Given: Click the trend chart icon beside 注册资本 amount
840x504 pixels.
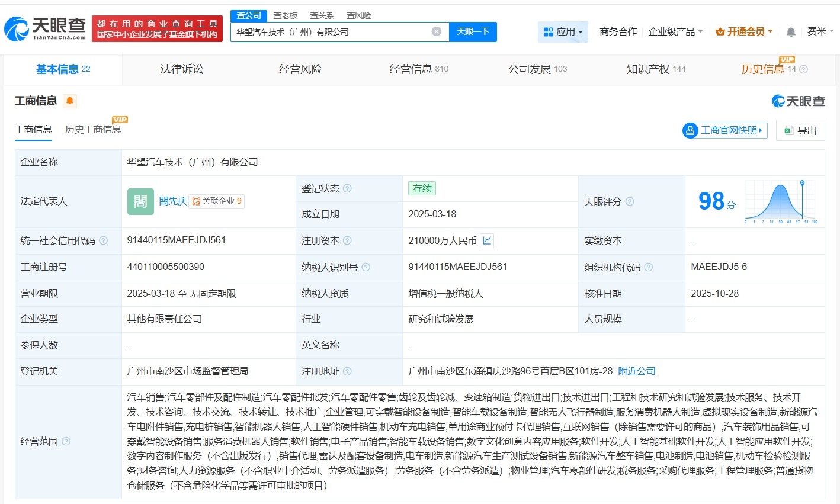Looking at the screenshot, I should 486,240.
